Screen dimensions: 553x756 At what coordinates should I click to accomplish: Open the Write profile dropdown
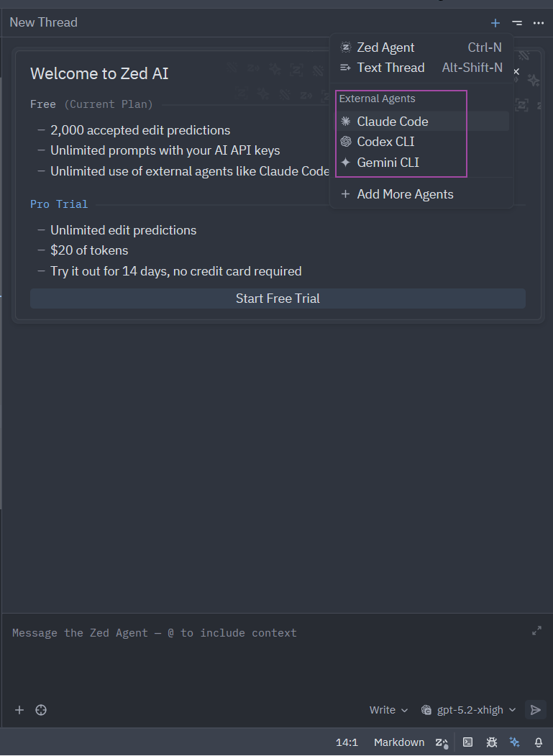388,710
